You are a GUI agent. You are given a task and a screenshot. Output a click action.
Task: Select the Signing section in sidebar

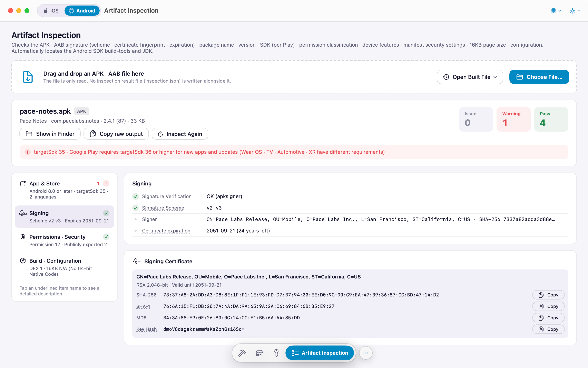[x=64, y=217]
